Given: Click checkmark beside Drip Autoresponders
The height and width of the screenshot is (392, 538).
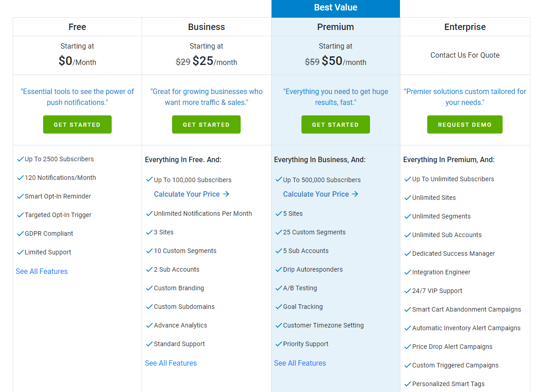Looking at the screenshot, I should click(279, 269).
